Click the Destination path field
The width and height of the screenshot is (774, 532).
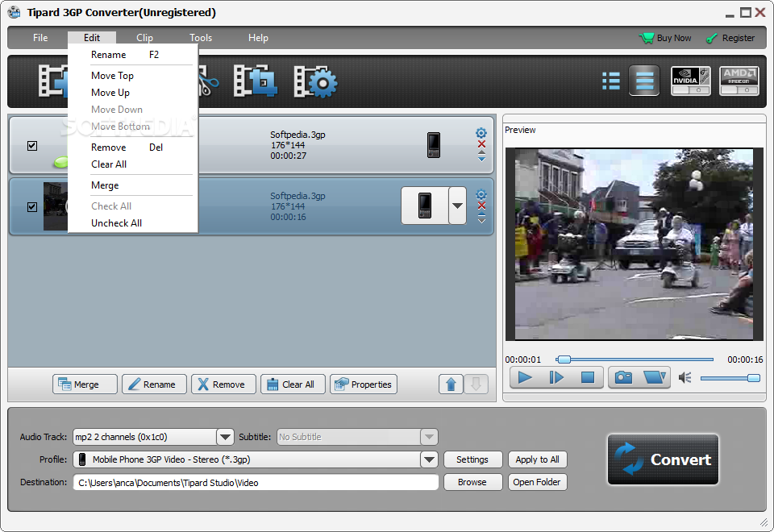[256, 482]
